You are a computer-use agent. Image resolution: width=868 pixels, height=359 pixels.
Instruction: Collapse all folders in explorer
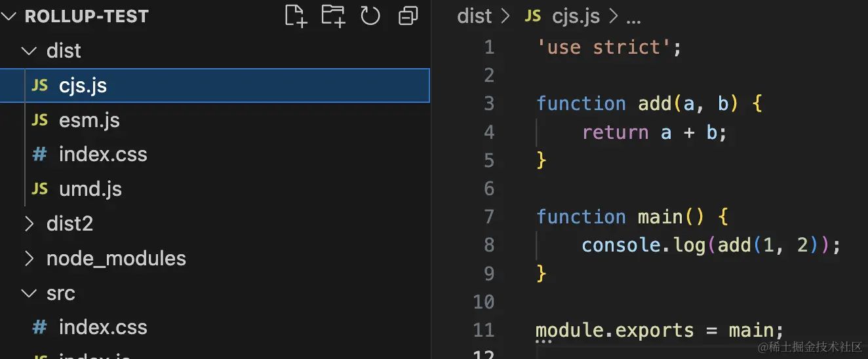coord(408,16)
